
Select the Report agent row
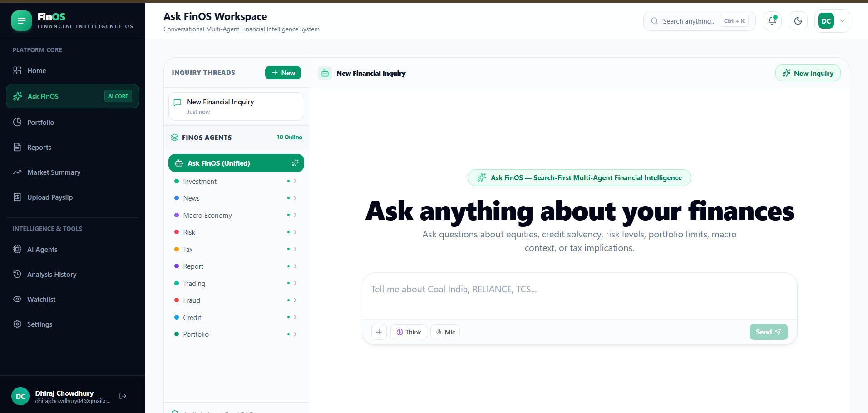point(236,266)
